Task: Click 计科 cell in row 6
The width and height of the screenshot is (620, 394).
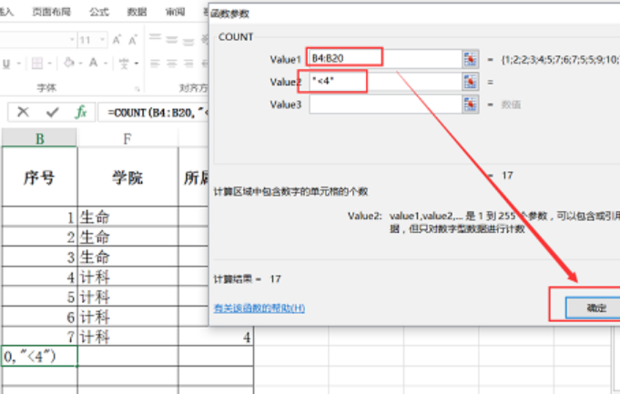Action: pyautogui.click(x=128, y=316)
